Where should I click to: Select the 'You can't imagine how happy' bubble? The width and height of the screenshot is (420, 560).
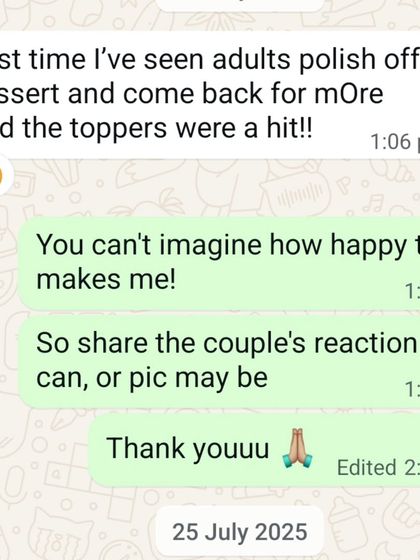(219, 263)
